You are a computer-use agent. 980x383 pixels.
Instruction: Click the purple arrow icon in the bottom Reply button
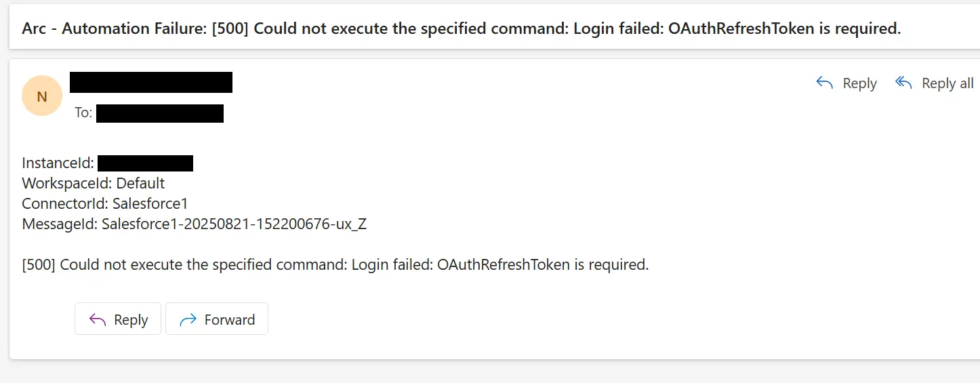98,320
